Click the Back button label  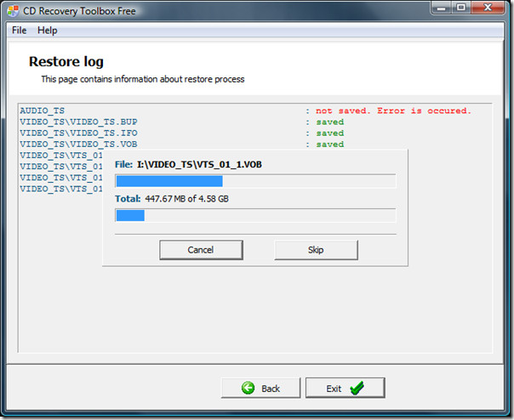coord(271,389)
